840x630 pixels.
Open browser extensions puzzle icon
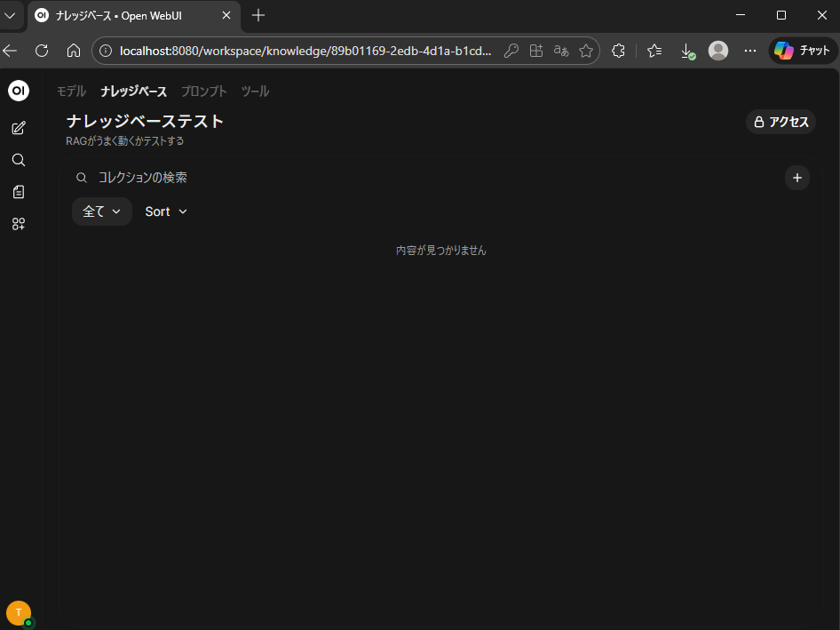pos(619,51)
